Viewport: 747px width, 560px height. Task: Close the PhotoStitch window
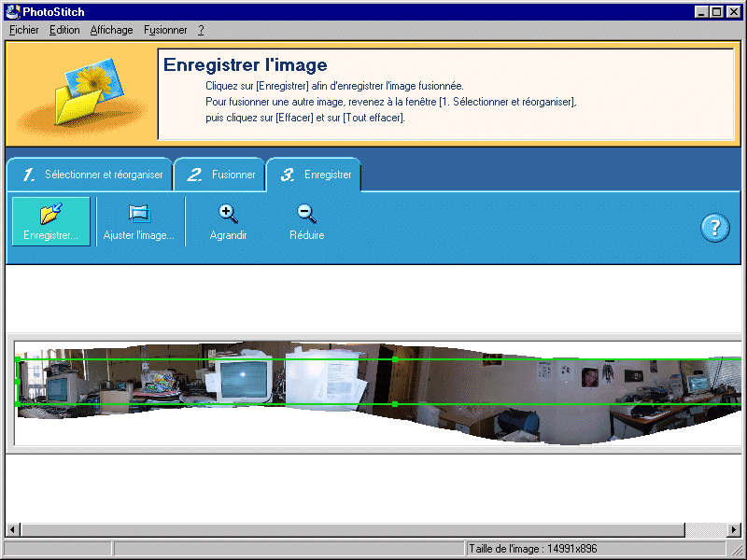734,11
